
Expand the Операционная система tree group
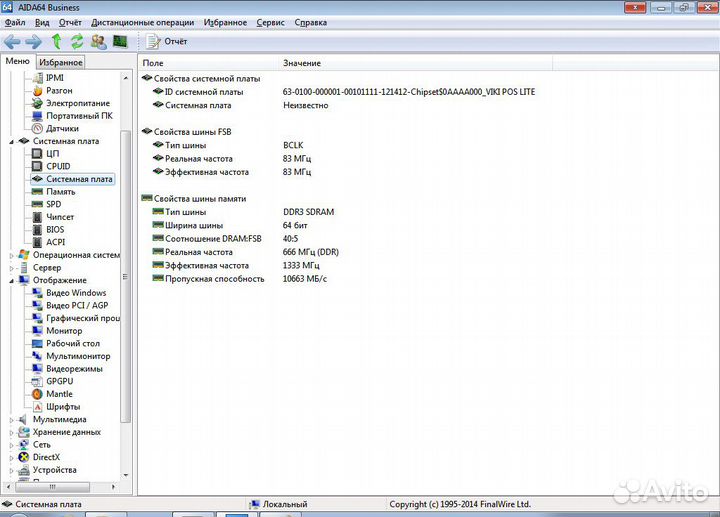(11, 255)
